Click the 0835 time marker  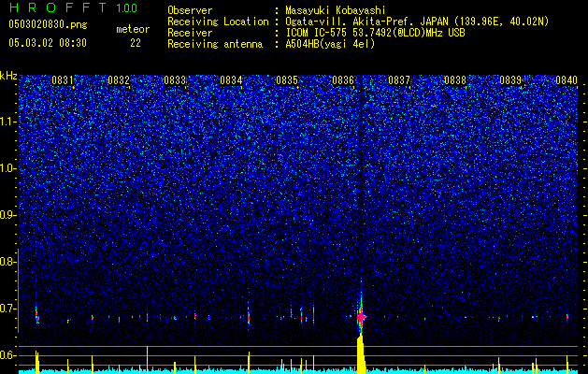287,80
